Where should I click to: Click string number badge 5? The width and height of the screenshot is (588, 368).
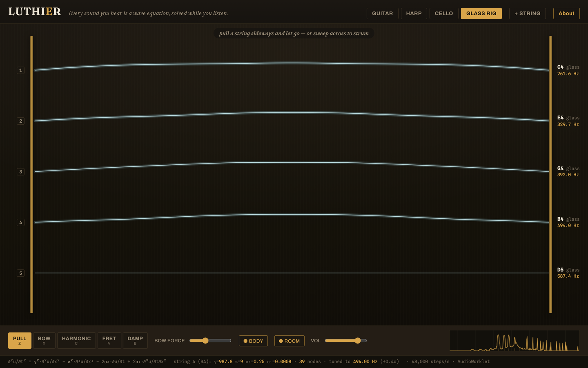pyautogui.click(x=20, y=273)
